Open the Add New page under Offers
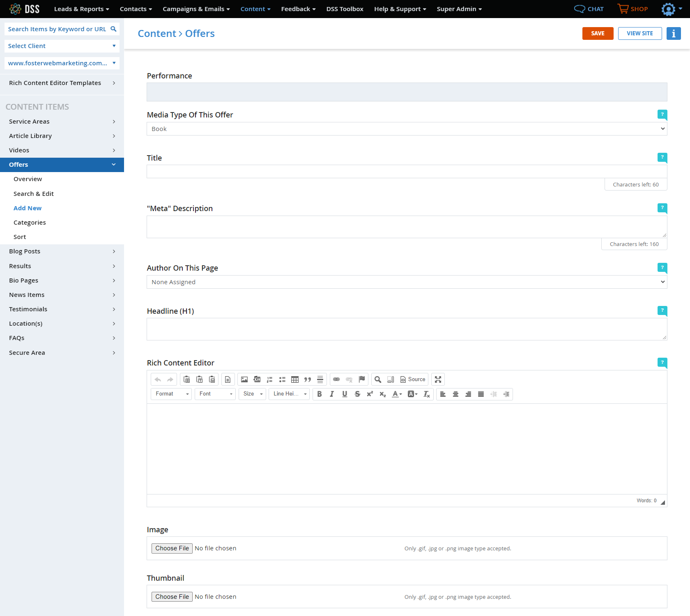The image size is (690, 616). [28, 208]
